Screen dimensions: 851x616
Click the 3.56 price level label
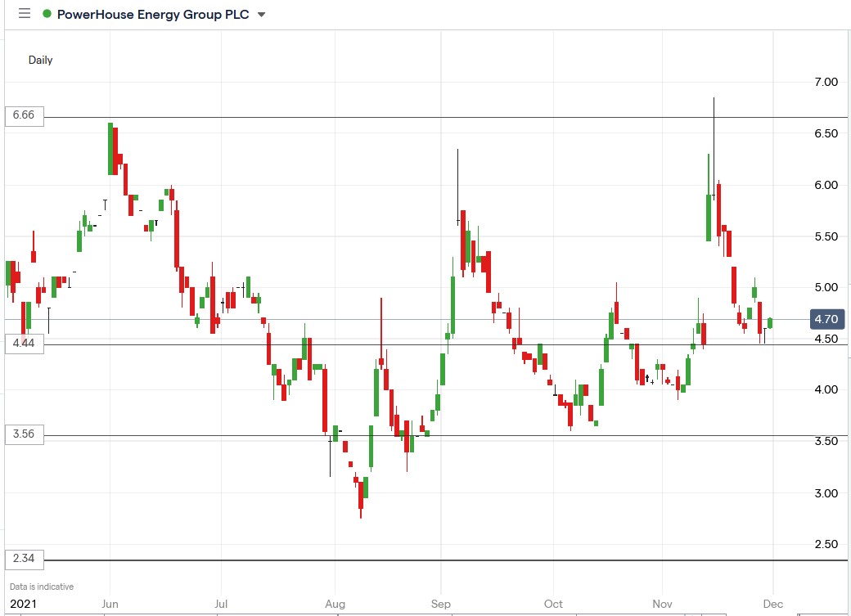click(x=23, y=434)
